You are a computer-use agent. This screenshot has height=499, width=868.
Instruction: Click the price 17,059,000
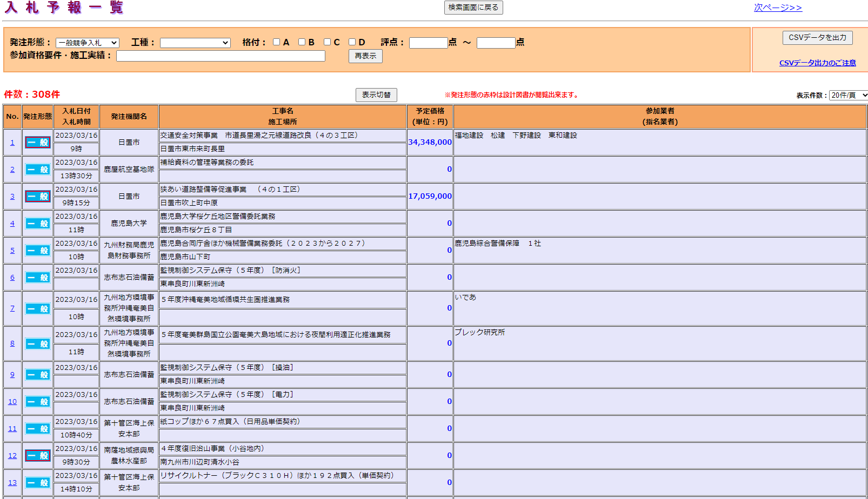(430, 196)
